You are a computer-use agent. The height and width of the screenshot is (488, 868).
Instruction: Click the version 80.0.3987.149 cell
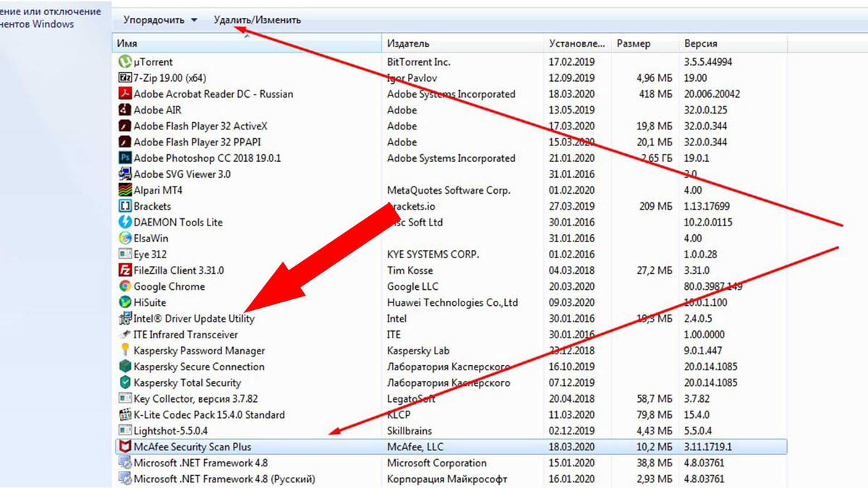[x=713, y=286]
